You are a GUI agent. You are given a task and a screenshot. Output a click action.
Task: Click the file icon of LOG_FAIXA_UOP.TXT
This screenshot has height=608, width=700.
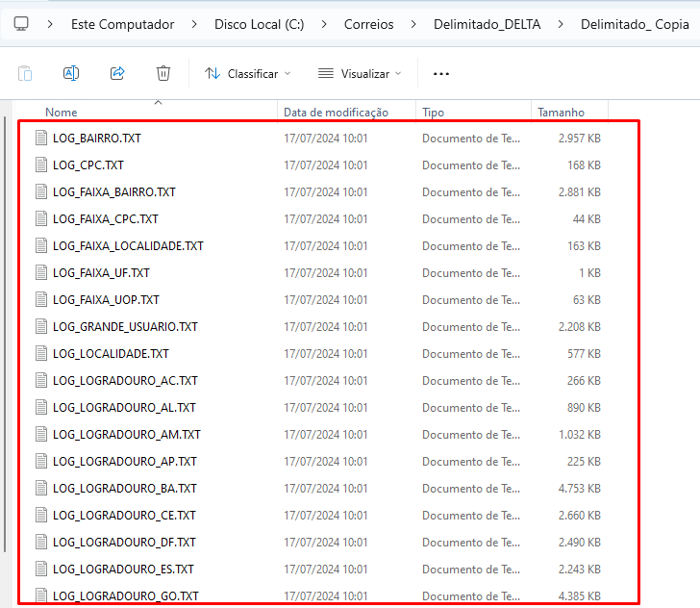point(41,299)
